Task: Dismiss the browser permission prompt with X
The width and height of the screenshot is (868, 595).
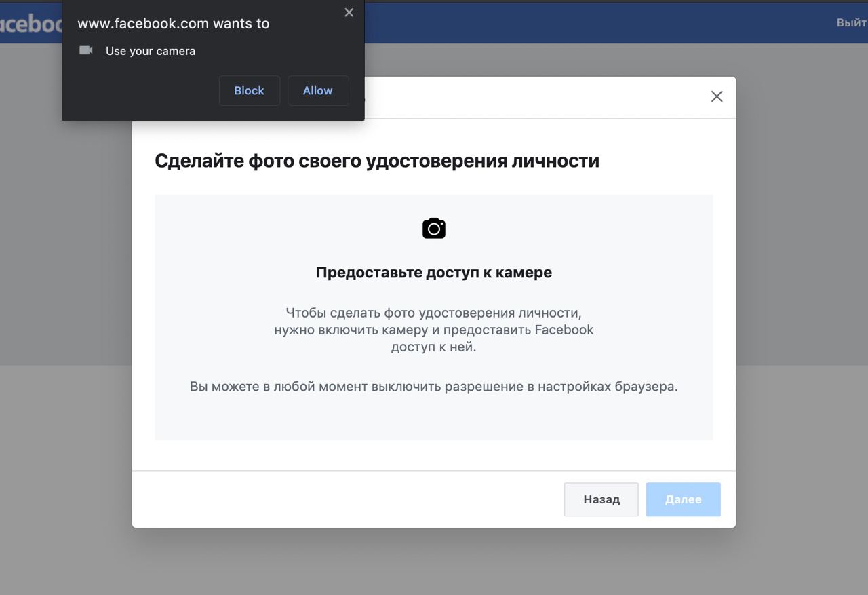Action: point(349,12)
